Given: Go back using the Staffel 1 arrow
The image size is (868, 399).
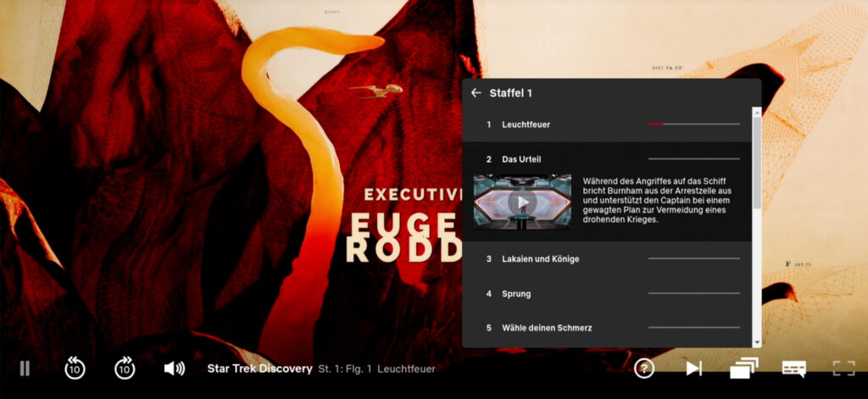Looking at the screenshot, I should (x=476, y=93).
